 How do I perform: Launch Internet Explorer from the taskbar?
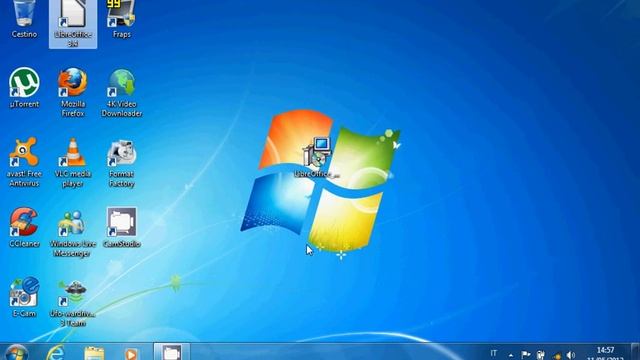55,352
